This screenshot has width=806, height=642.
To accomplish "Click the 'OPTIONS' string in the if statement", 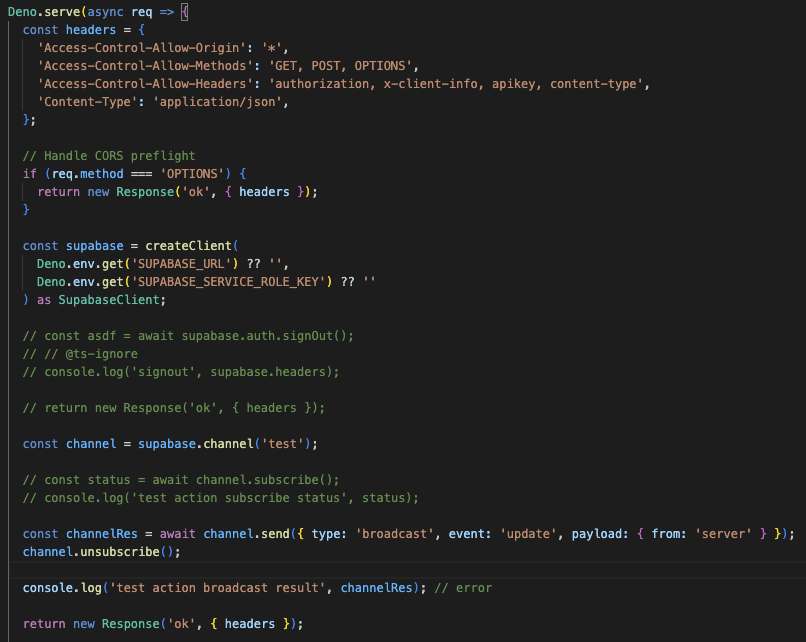I will tap(192, 174).
